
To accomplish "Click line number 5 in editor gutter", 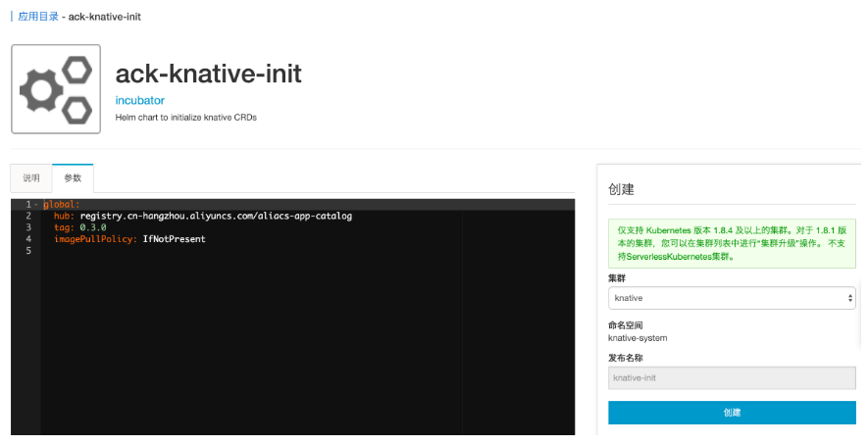I will pos(28,251).
